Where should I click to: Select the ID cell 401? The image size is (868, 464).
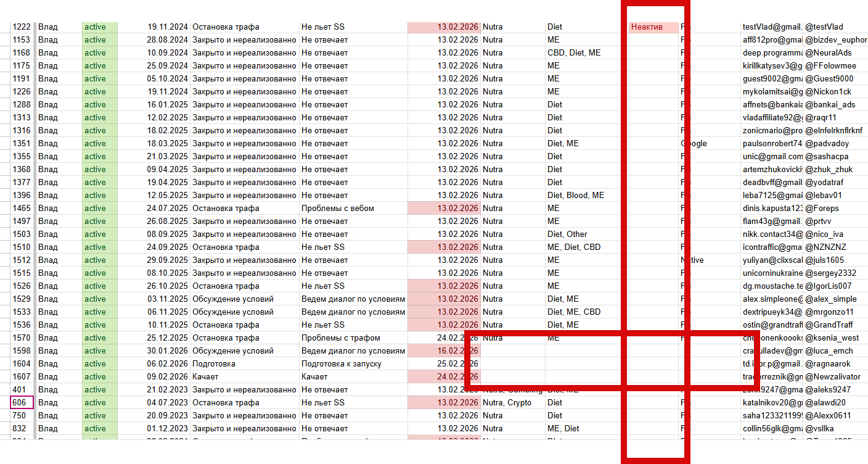pos(22,390)
